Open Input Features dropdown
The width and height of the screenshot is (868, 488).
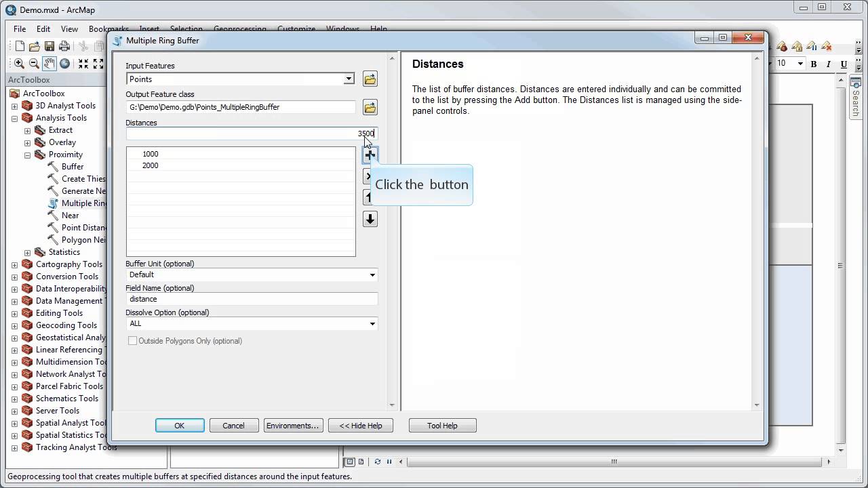click(349, 79)
